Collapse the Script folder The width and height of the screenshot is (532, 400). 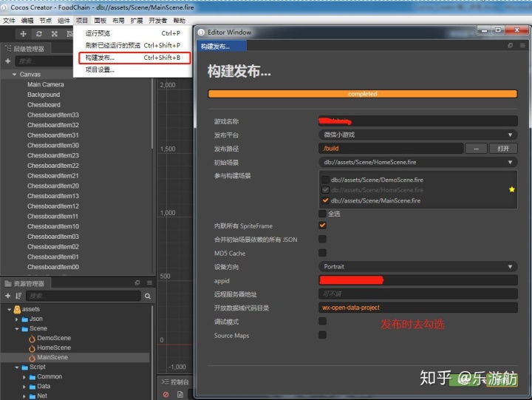[16, 367]
